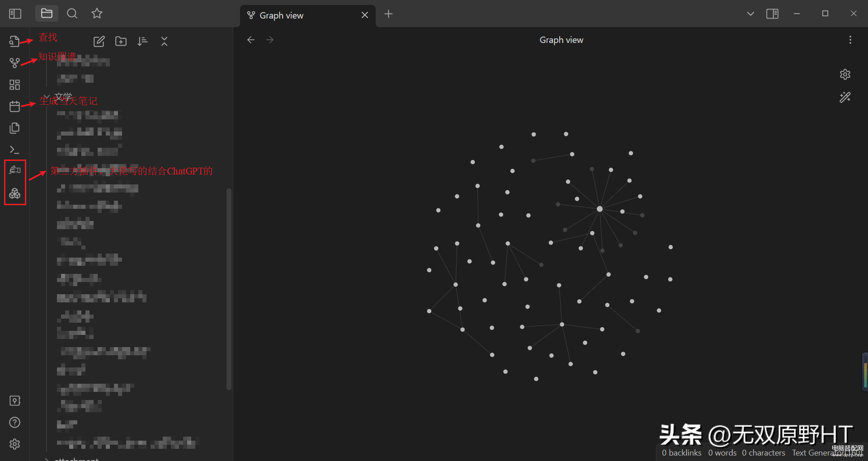This screenshot has height=461, width=868.
Task: Insert template via ribbon copy icon
Action: coord(14,128)
